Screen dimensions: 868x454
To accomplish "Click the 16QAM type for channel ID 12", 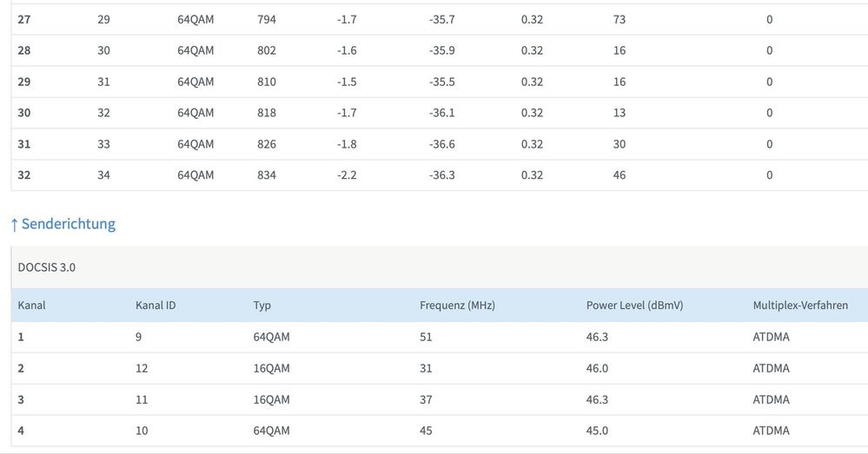I will click(x=271, y=368).
